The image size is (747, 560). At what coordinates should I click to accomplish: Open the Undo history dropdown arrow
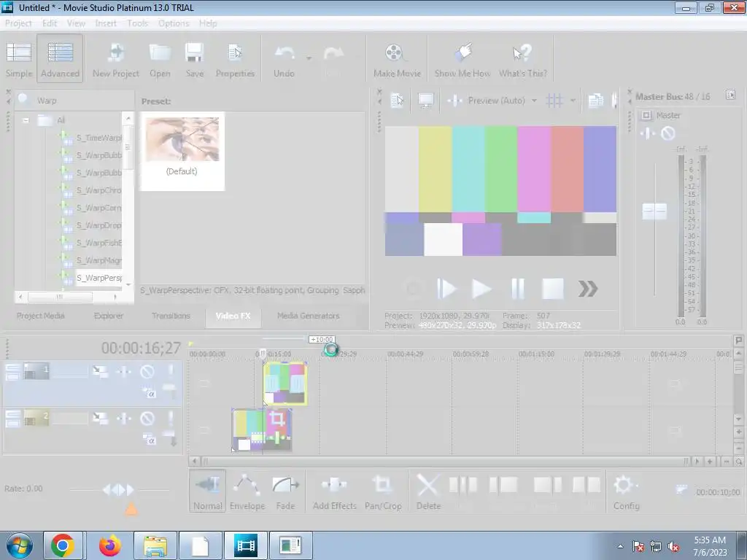click(x=309, y=58)
